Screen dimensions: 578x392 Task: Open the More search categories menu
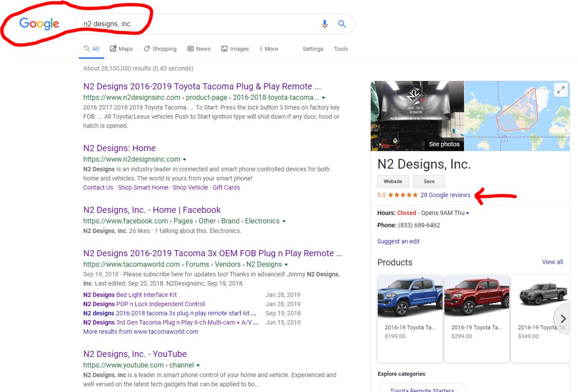[x=269, y=49]
